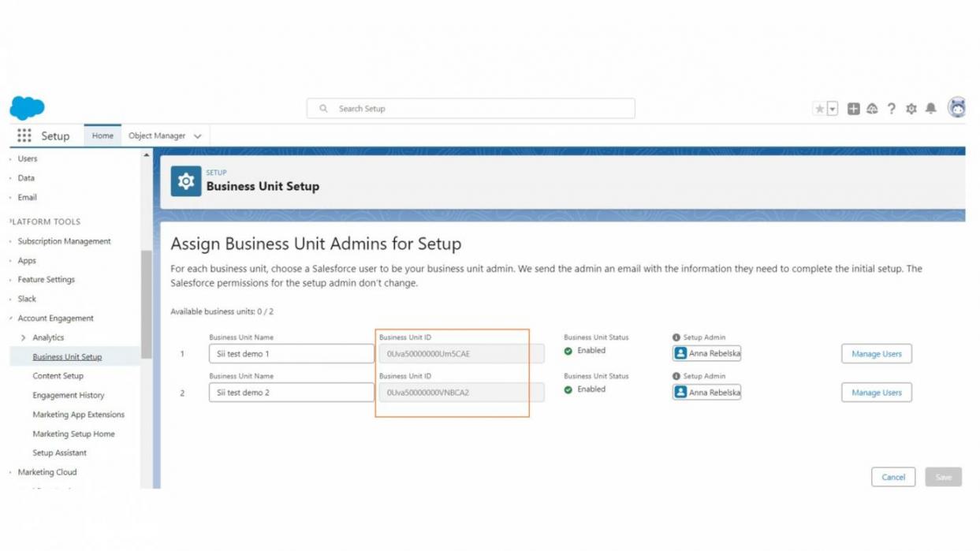Expand the Data section in sidebar
The height and width of the screenshot is (551, 980).
pyautogui.click(x=11, y=178)
